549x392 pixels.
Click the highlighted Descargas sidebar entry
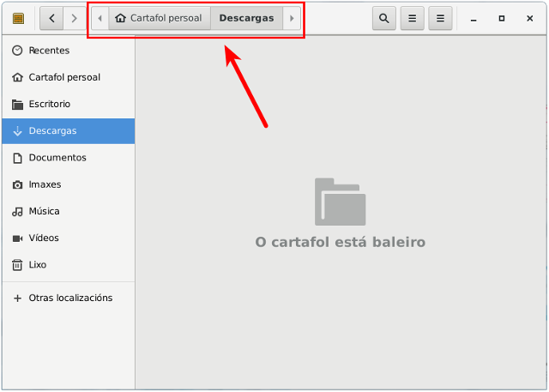53,131
